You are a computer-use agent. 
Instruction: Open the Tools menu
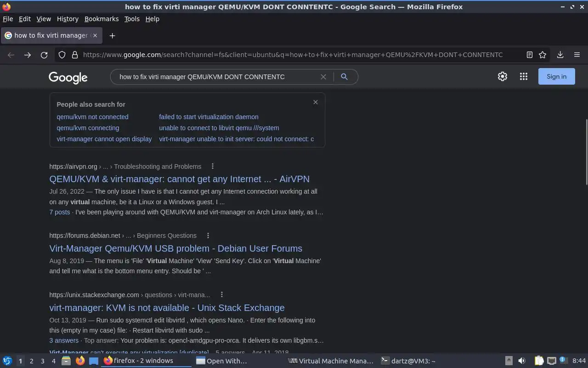132,19
